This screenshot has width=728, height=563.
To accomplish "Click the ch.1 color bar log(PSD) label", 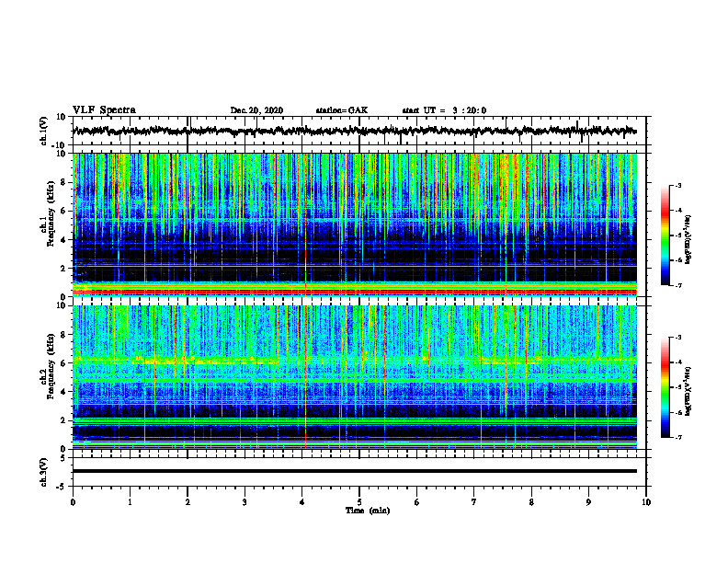I will pos(688,239).
